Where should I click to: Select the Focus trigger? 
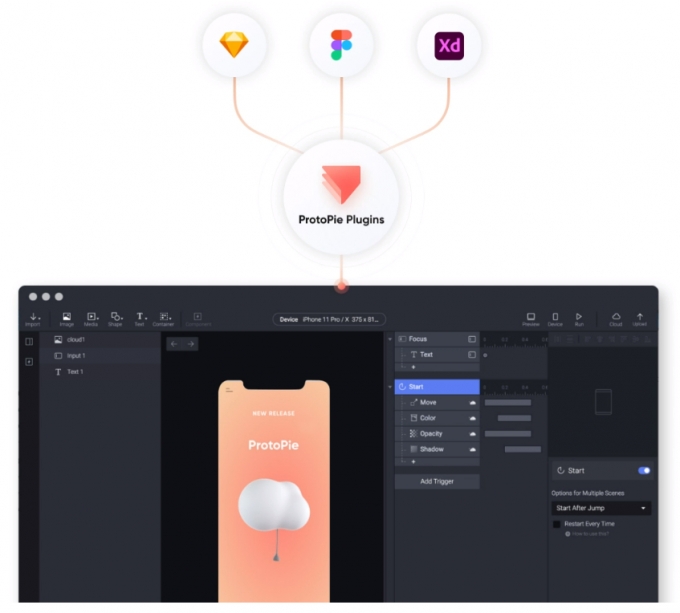pos(437,339)
